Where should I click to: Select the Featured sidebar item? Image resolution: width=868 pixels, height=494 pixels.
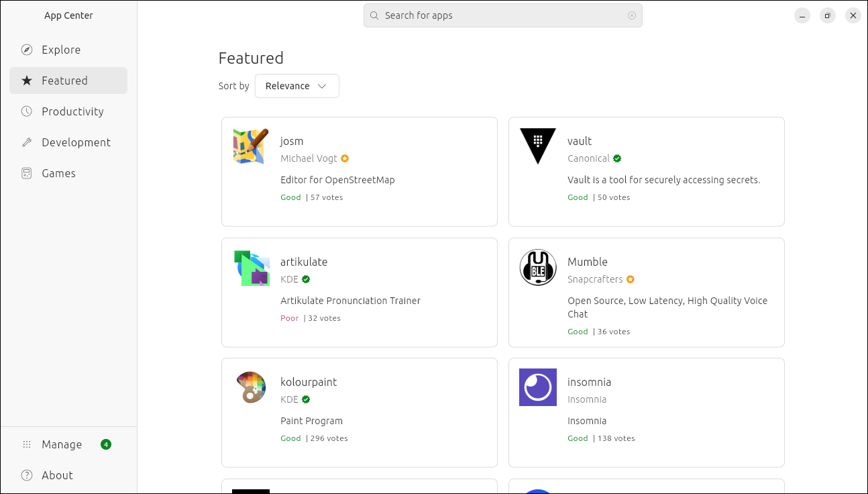click(x=64, y=81)
